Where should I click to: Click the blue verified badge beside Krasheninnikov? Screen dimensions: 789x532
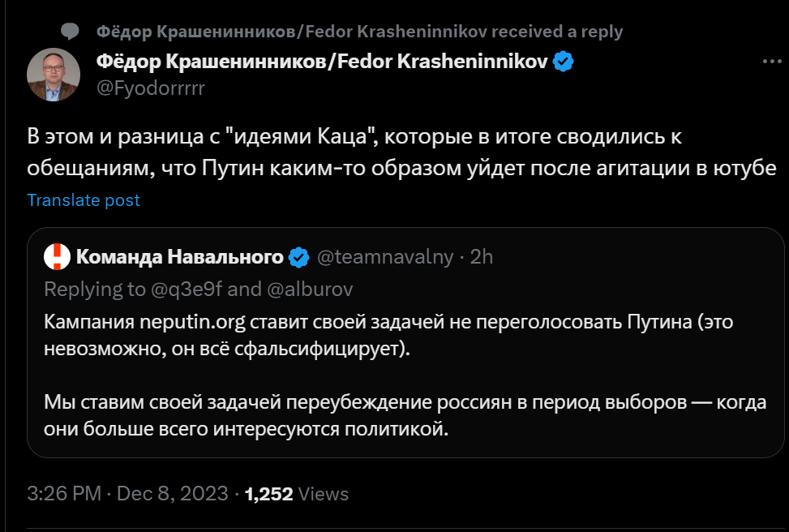pos(563,62)
